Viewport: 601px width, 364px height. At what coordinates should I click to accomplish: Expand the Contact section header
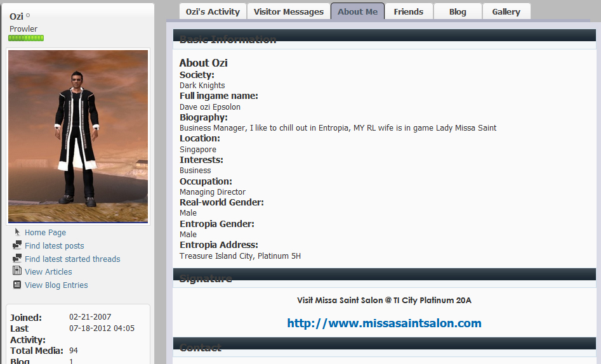384,347
